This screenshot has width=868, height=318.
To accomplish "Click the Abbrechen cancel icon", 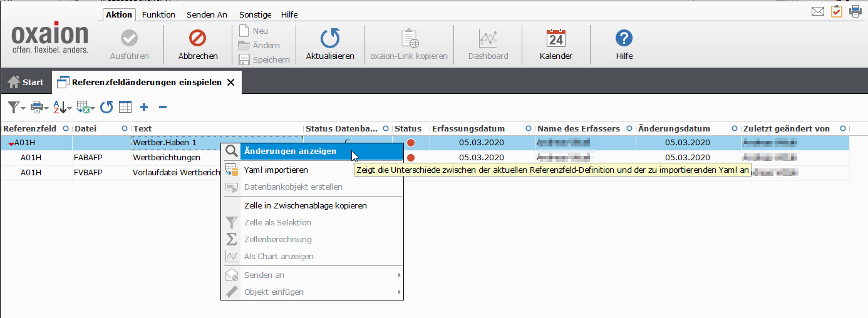I will 198,39.
